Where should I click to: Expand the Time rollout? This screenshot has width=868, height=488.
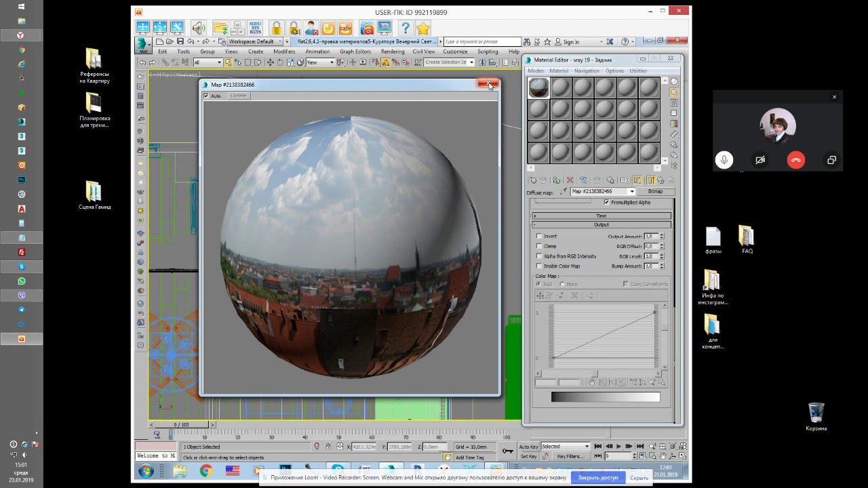pyautogui.click(x=601, y=216)
